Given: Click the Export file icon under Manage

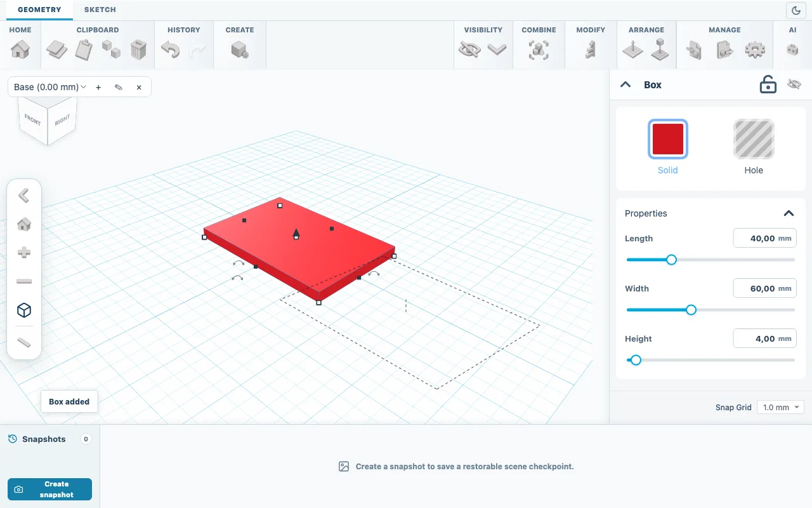Looking at the screenshot, I should pos(724,50).
